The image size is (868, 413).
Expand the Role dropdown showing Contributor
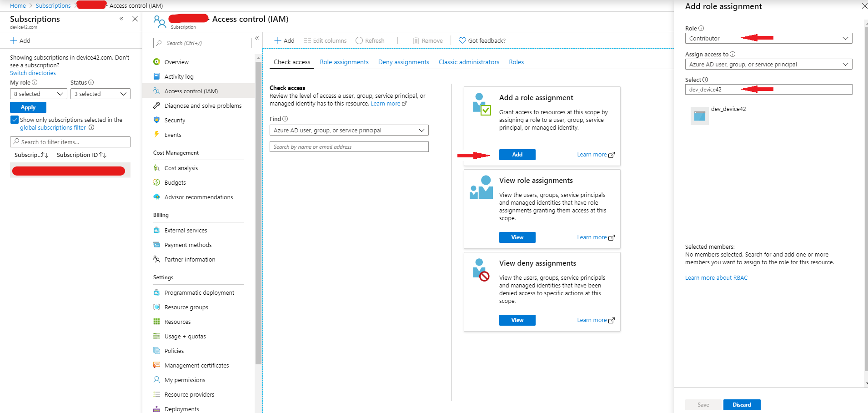pos(768,39)
